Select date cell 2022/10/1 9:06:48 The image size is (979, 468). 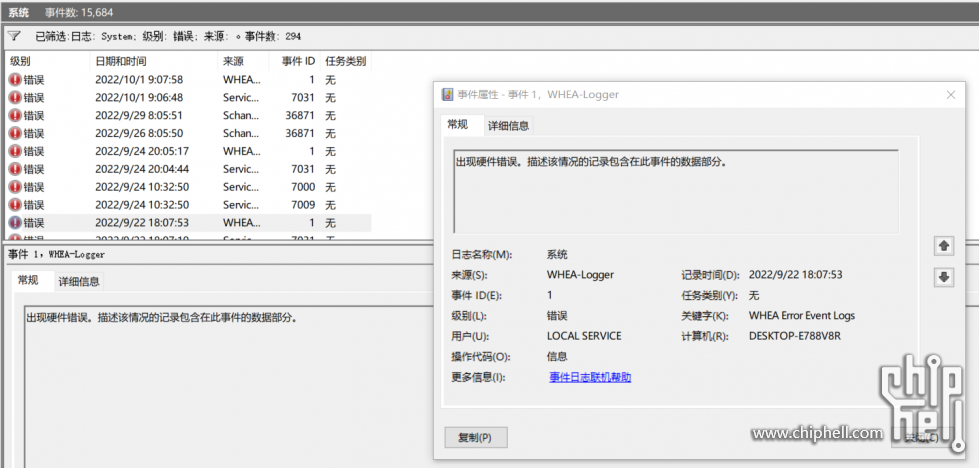pyautogui.click(x=139, y=98)
